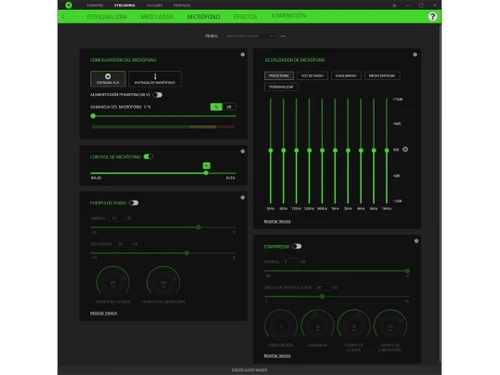The height and width of the screenshot is (375, 500).
Task: Click the compressor Umbral value field
Action: [x=291, y=262]
